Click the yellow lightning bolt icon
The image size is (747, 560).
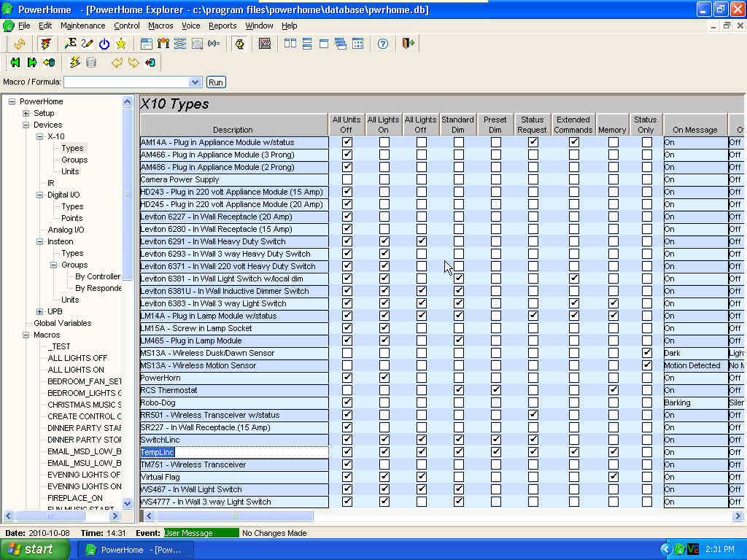pos(75,63)
